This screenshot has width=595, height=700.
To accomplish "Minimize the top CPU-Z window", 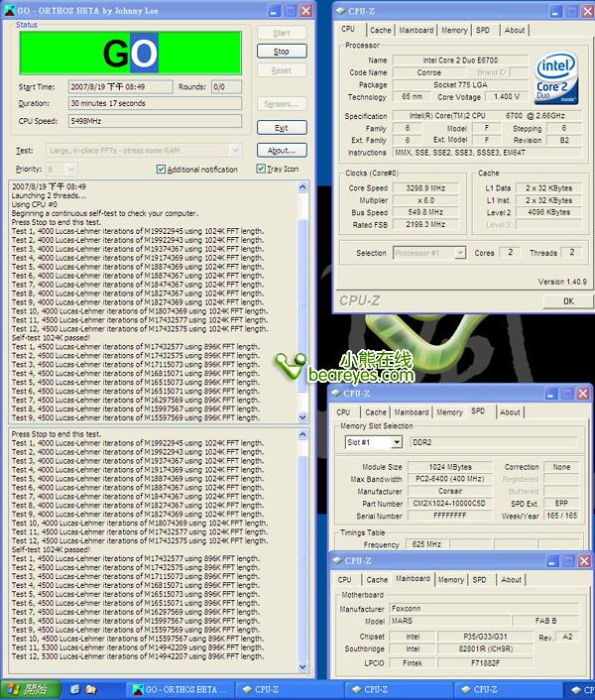I will (x=556, y=11).
